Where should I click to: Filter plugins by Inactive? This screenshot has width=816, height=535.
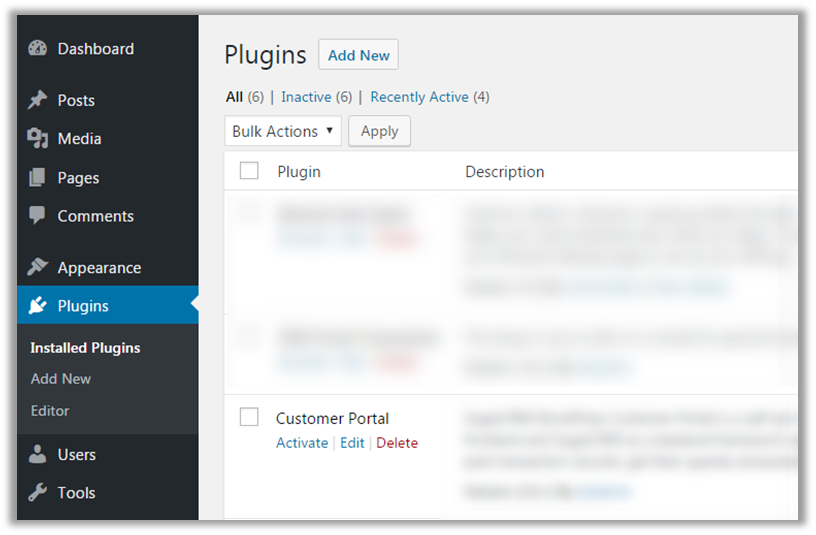[x=306, y=97]
